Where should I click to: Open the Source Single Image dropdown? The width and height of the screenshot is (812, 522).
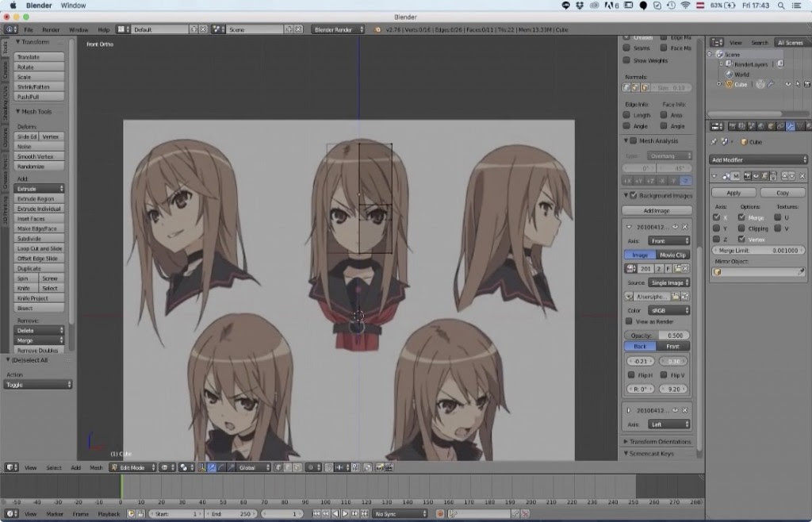click(x=668, y=282)
